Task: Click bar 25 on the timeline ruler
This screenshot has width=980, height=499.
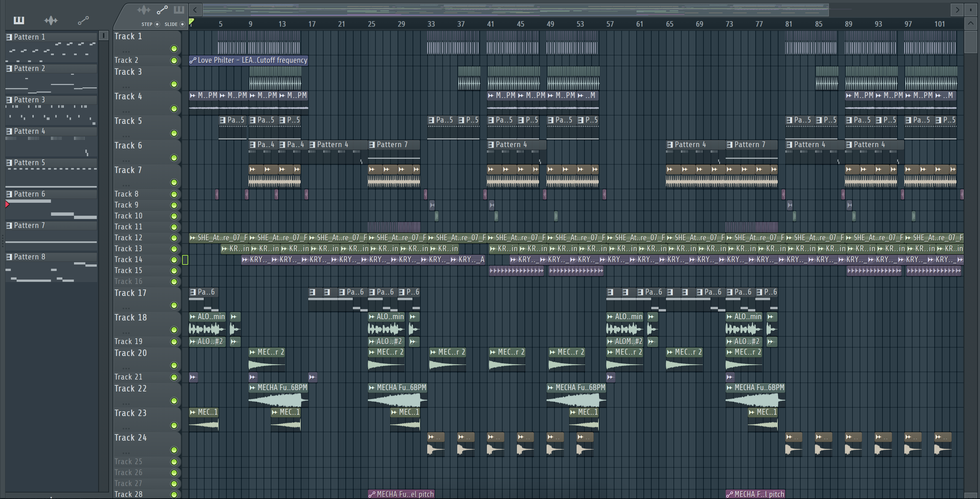Action: 371,24
